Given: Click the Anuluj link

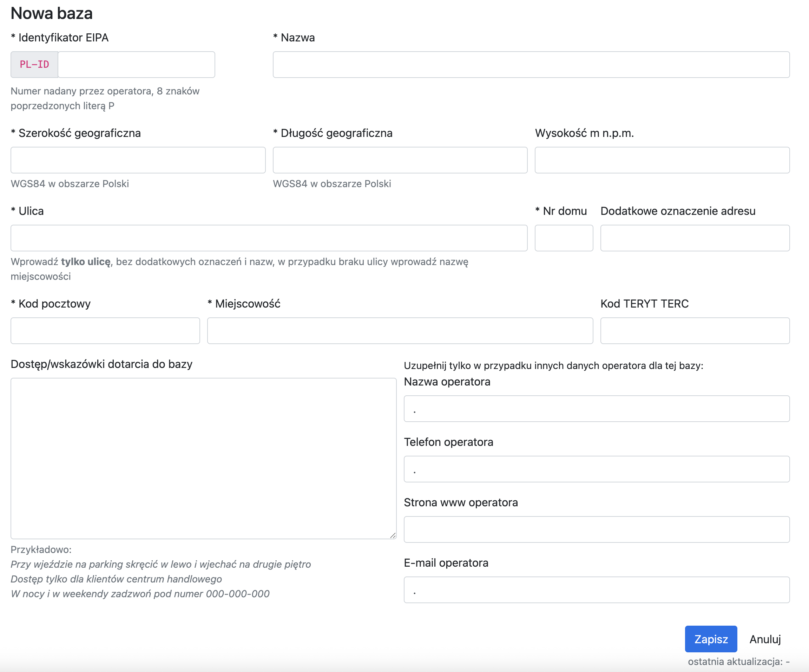Looking at the screenshot, I should click(765, 639).
